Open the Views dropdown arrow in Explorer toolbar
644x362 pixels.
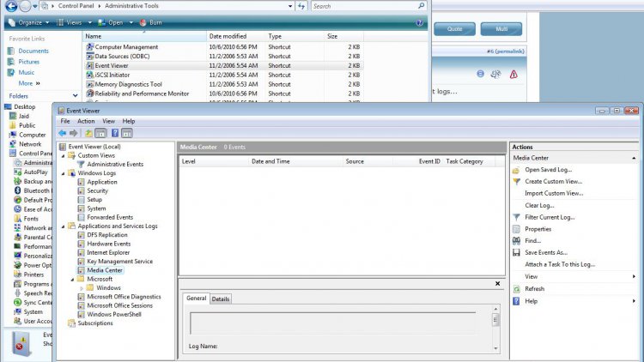89,22
